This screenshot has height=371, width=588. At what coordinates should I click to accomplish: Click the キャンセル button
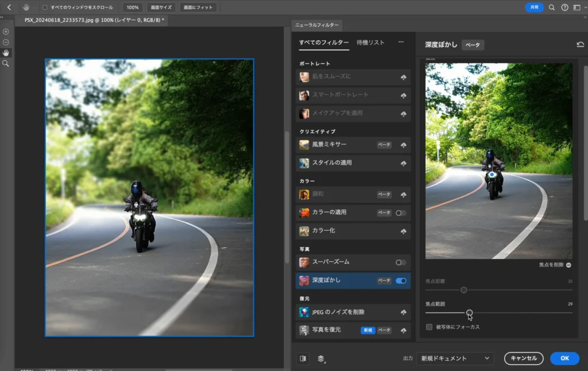(523, 358)
